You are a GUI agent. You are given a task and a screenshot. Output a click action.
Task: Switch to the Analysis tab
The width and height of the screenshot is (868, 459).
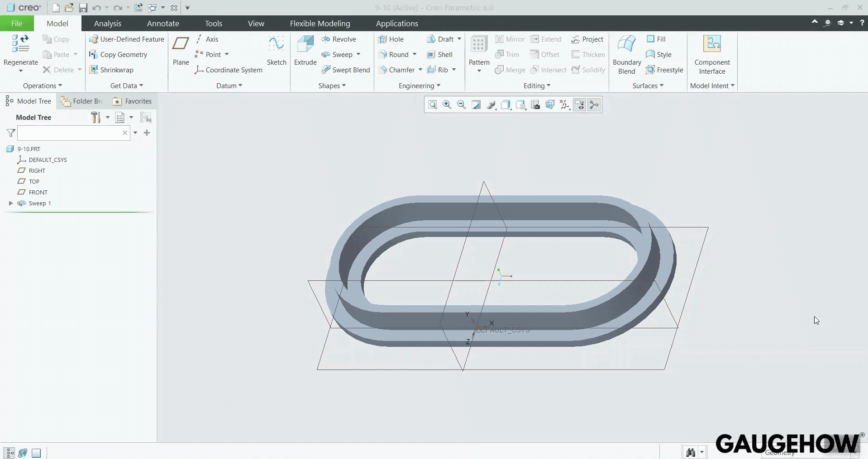108,23
